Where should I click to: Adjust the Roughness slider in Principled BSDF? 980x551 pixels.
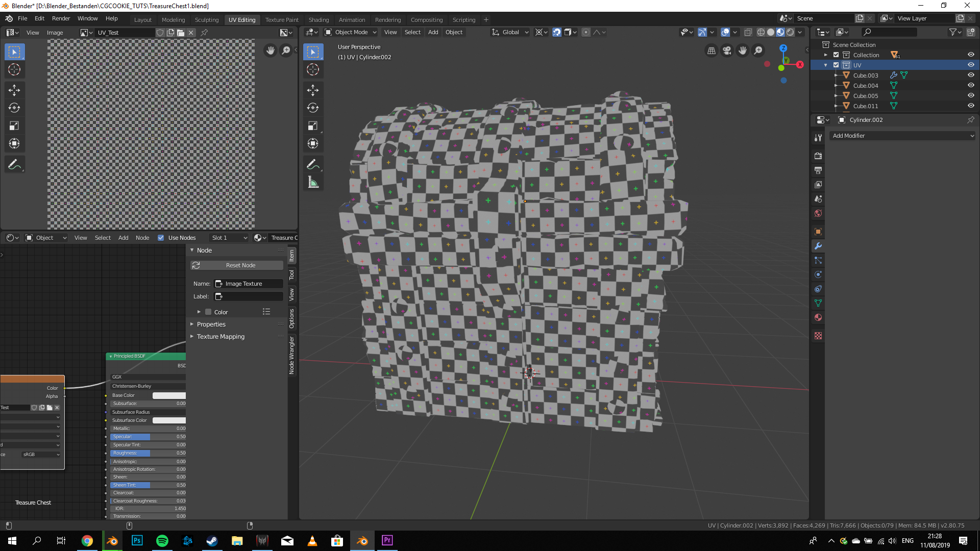148,453
